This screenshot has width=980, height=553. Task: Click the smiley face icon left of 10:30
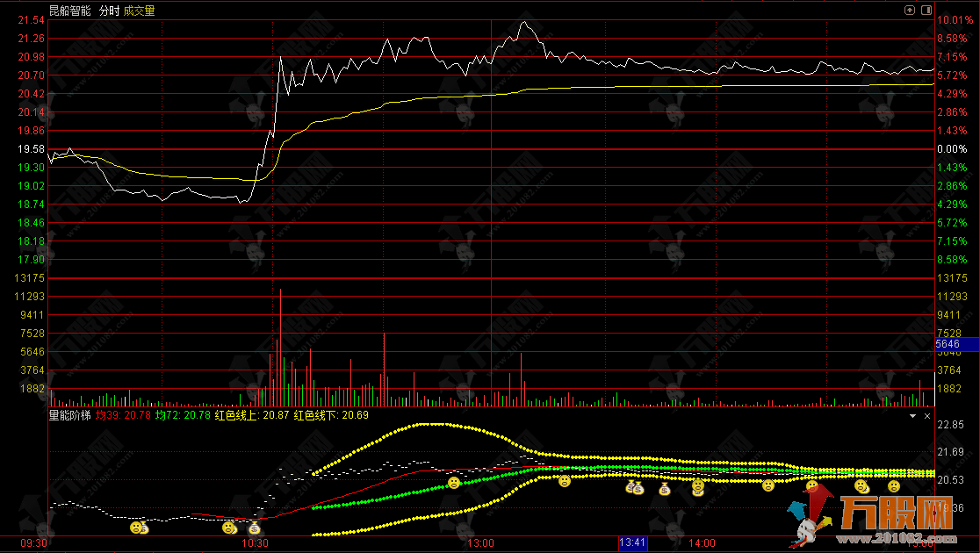229,528
